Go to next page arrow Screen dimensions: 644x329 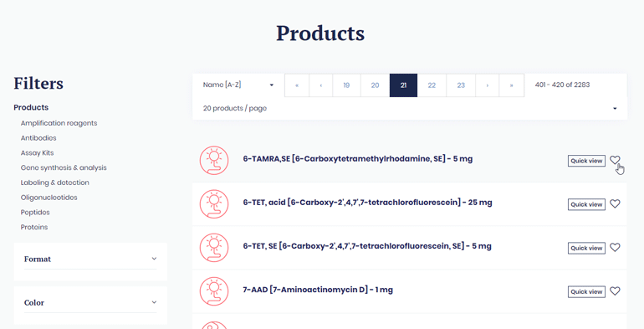click(x=487, y=85)
